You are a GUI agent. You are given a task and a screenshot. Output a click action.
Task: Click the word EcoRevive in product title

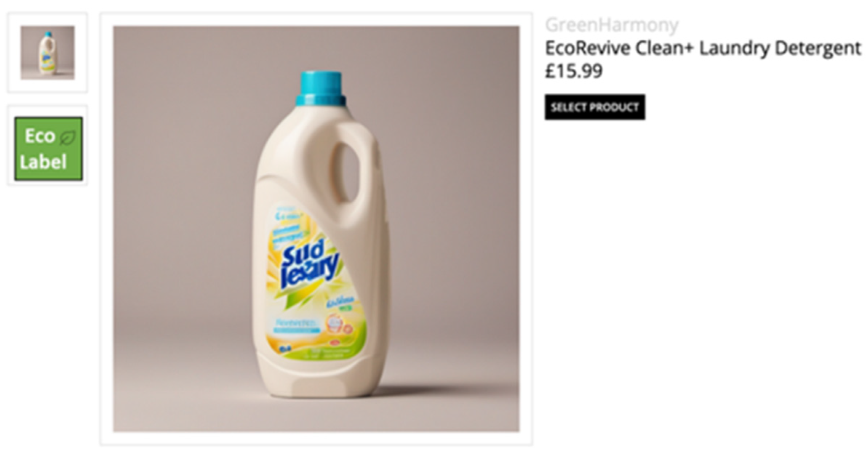587,48
